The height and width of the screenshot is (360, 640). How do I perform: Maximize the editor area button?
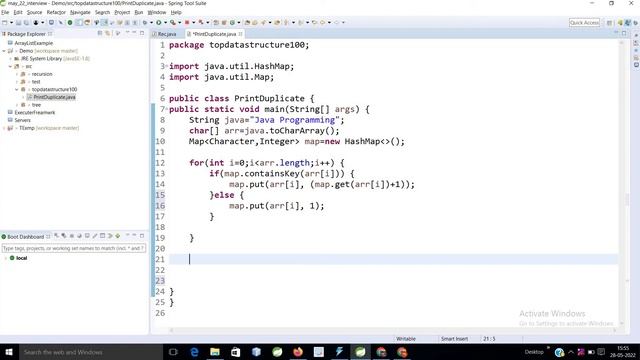click(624, 33)
